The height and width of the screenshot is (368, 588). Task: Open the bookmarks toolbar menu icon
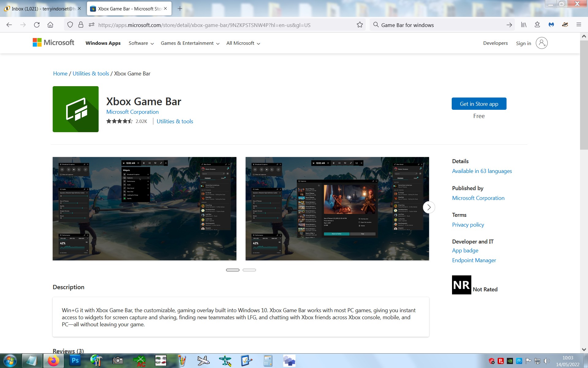tap(537, 25)
